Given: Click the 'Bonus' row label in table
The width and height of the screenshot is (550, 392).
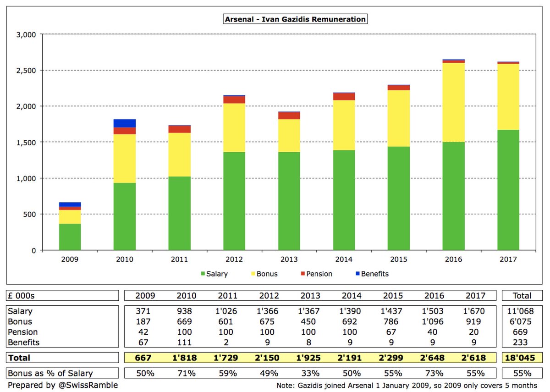Looking at the screenshot, I should pyautogui.click(x=20, y=321).
